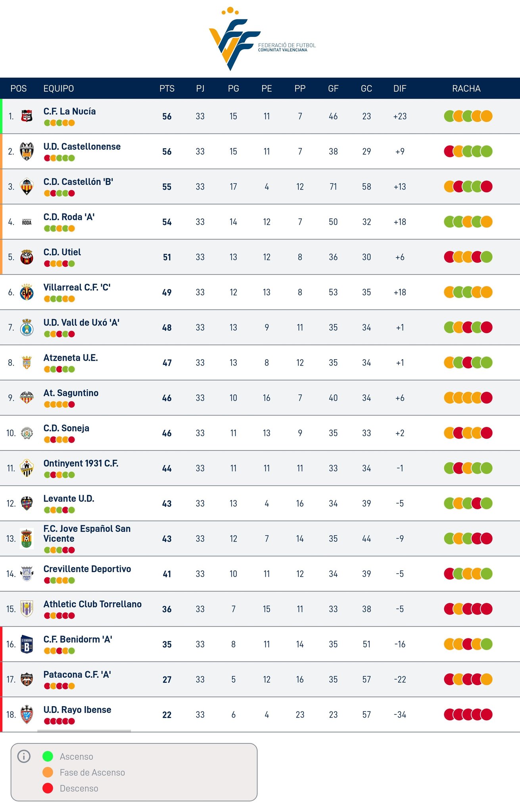Click the Villarreal C.F. 'C' crest
Screen dimensions: 520x812
pos(27,292)
